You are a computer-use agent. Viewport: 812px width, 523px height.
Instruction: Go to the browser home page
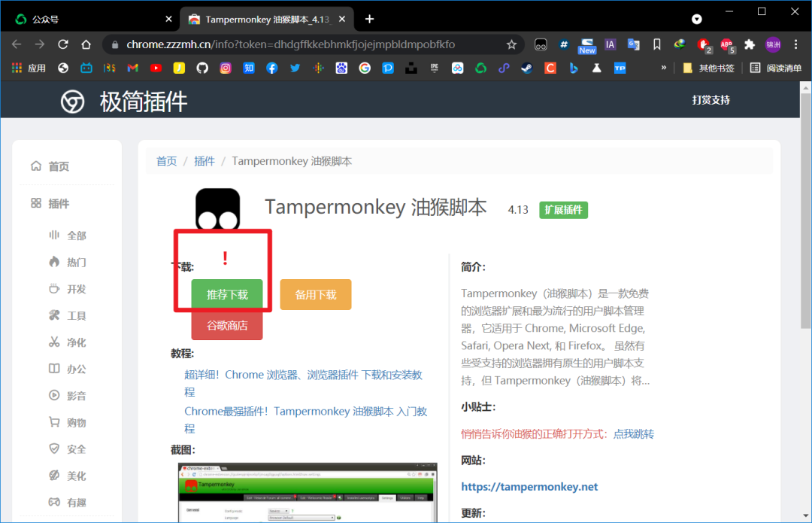point(86,44)
